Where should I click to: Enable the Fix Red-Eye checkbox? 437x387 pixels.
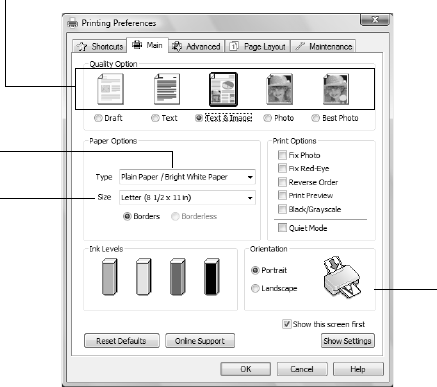click(282, 168)
